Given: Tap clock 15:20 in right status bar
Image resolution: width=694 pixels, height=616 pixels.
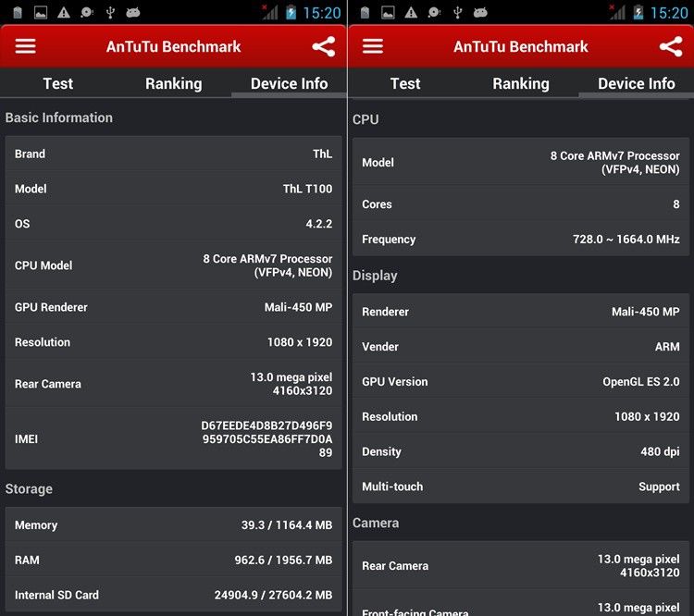Looking at the screenshot, I should [669, 13].
